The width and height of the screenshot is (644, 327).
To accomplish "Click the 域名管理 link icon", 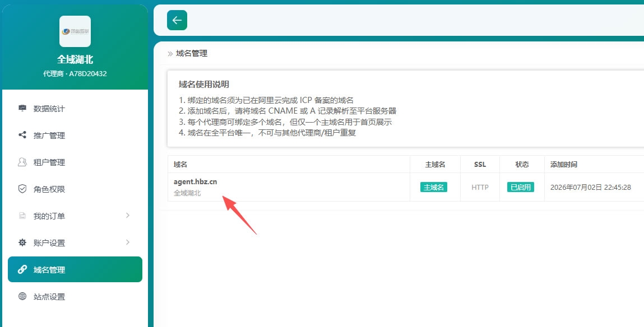I will [22, 269].
